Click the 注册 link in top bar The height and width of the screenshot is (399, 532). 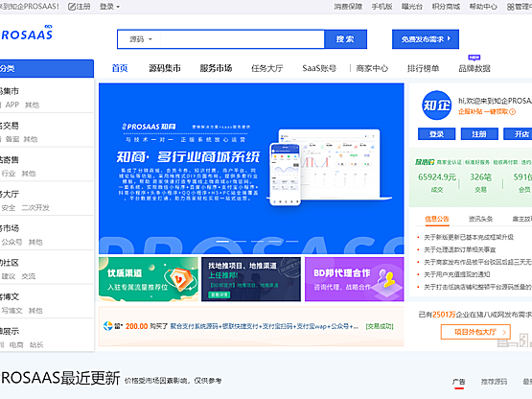pos(83,7)
